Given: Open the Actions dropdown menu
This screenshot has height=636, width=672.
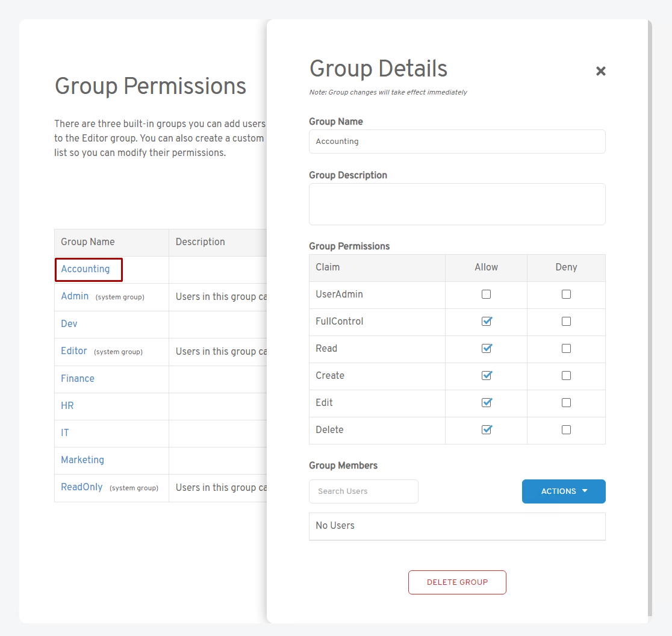Looking at the screenshot, I should [564, 491].
